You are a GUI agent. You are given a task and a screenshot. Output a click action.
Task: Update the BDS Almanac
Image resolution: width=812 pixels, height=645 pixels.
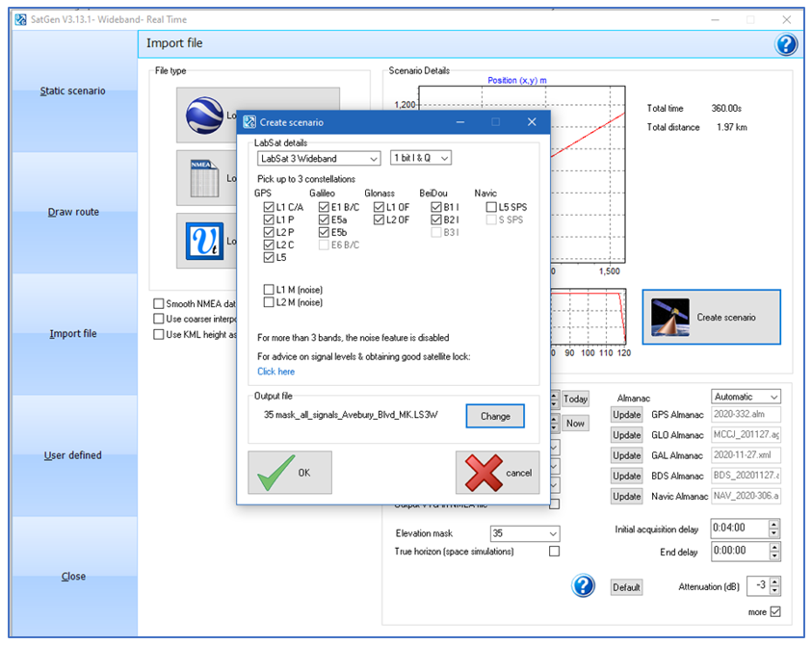(x=627, y=476)
